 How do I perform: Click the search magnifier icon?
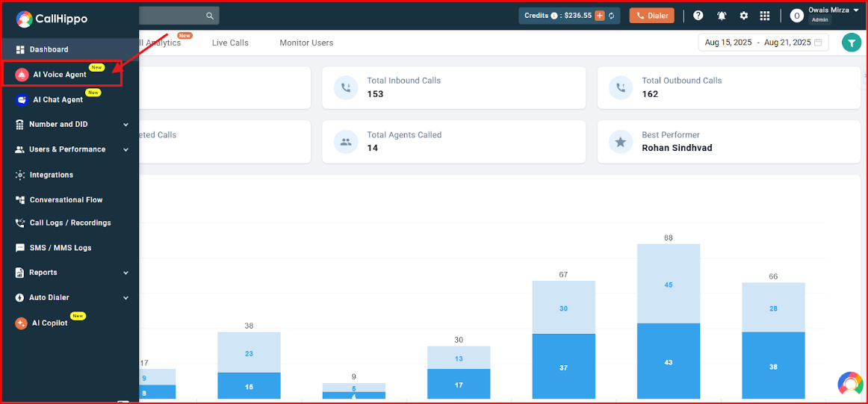pos(210,16)
